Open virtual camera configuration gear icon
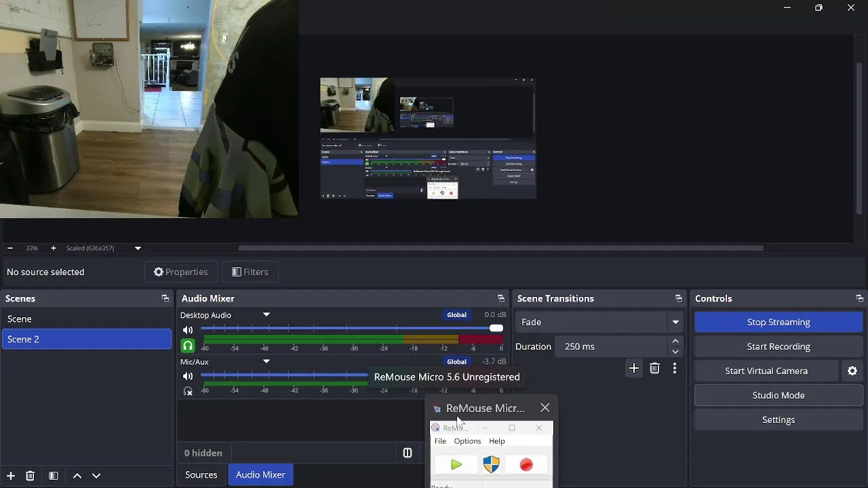The image size is (868, 488). [x=852, y=371]
